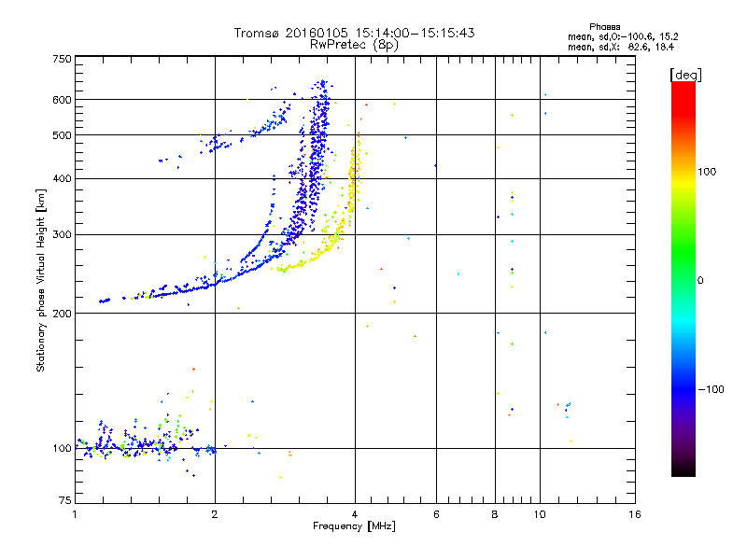Click the subtitle "RwPretec (8p)"
Screen dimensions: 747x560
[x=354, y=45]
